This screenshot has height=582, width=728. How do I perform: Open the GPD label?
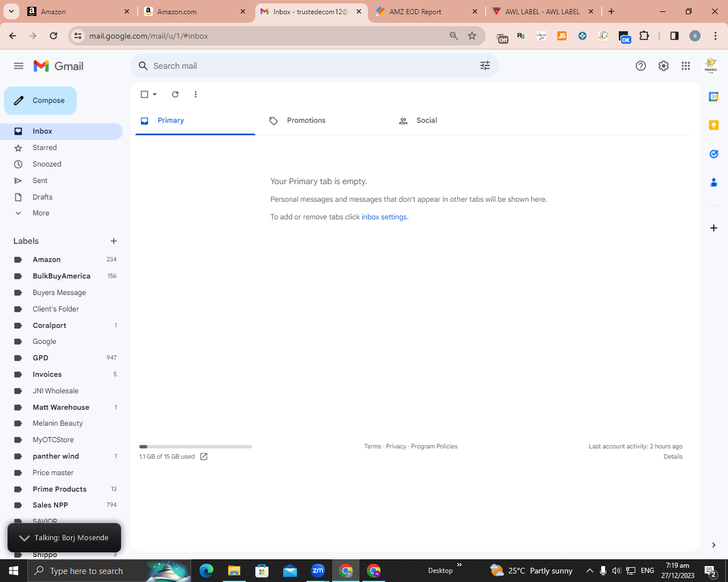(x=61, y=358)
